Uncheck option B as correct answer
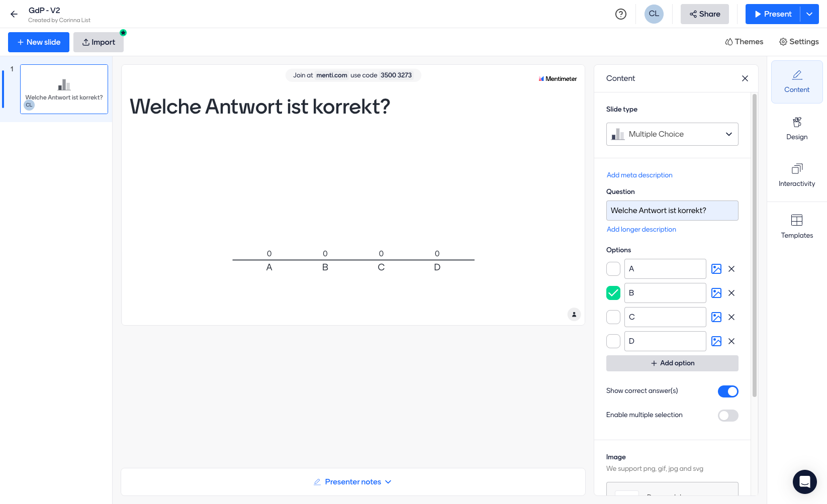The height and width of the screenshot is (504, 827). coord(613,293)
